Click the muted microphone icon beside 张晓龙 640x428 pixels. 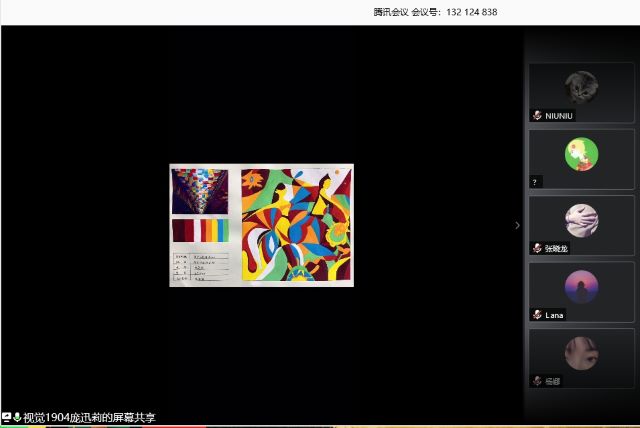click(x=537, y=248)
